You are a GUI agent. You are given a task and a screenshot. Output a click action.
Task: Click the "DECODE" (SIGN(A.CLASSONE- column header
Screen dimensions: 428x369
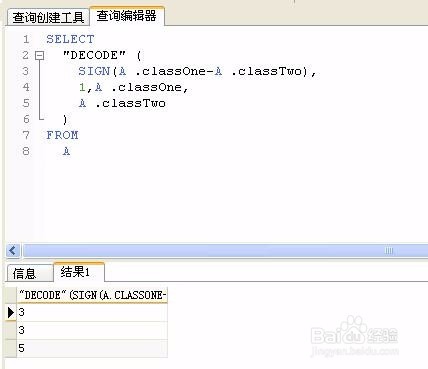coord(92,295)
